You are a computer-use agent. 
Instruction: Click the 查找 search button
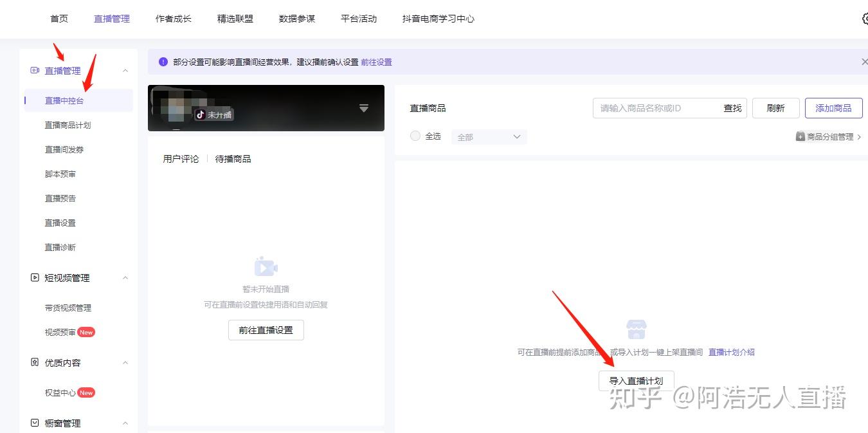point(732,108)
